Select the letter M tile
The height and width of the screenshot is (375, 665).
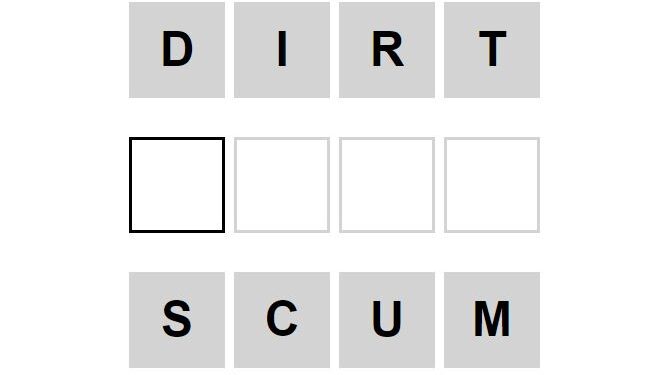point(492,320)
